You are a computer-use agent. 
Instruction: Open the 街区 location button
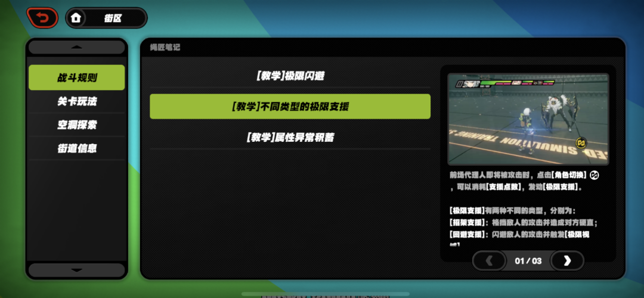coord(106,18)
